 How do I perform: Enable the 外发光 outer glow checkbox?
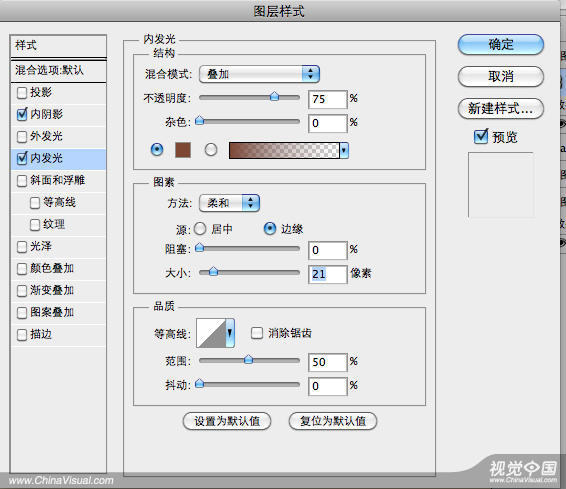pos(22,137)
